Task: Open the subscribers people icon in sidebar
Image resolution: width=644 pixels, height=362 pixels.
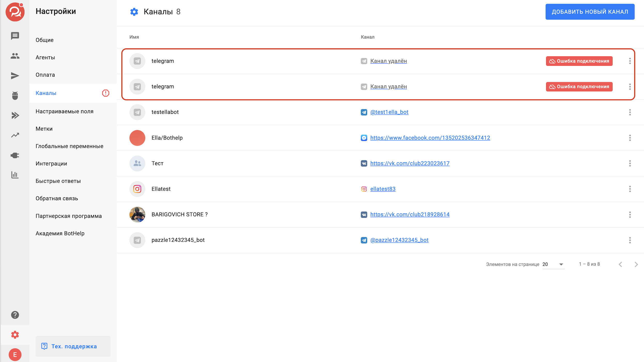Action: [x=15, y=56]
